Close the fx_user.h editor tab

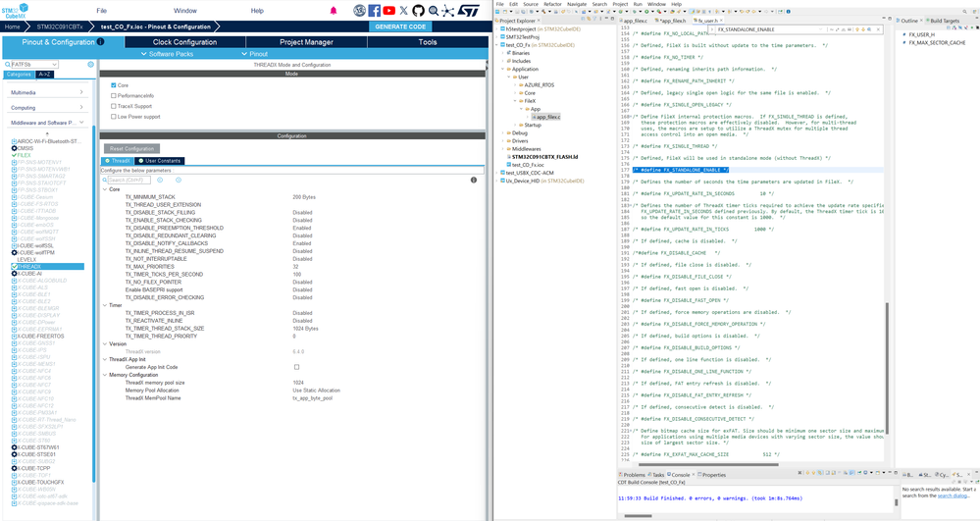coord(722,21)
